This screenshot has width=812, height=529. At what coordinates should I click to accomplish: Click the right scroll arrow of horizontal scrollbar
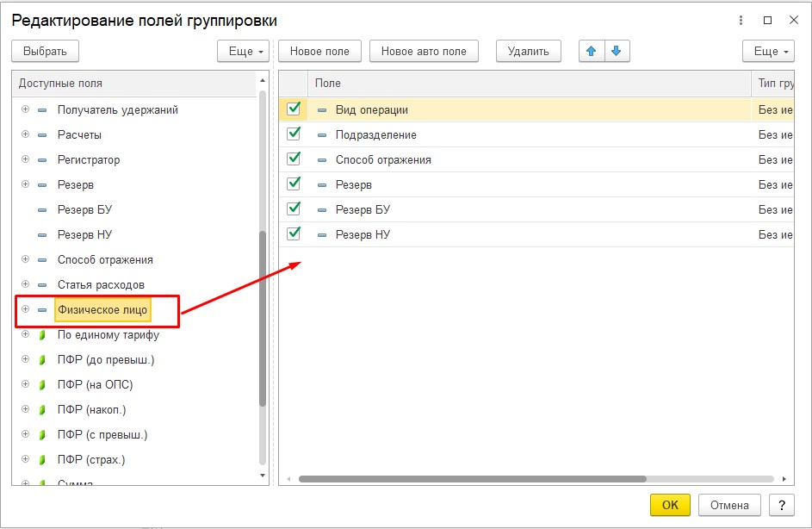(x=784, y=479)
